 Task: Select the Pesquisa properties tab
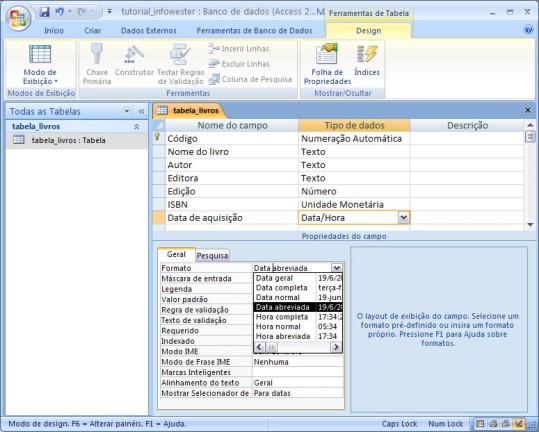point(212,255)
